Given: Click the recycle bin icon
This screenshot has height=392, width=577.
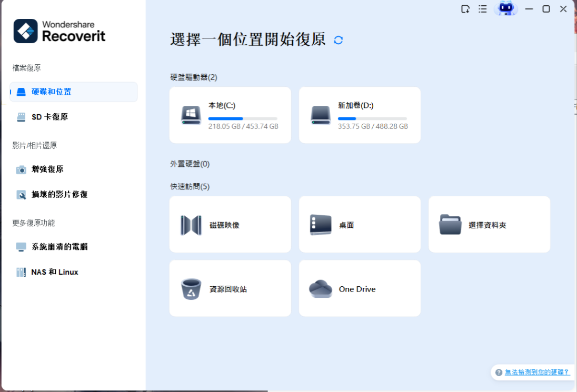Looking at the screenshot, I should point(191,289).
